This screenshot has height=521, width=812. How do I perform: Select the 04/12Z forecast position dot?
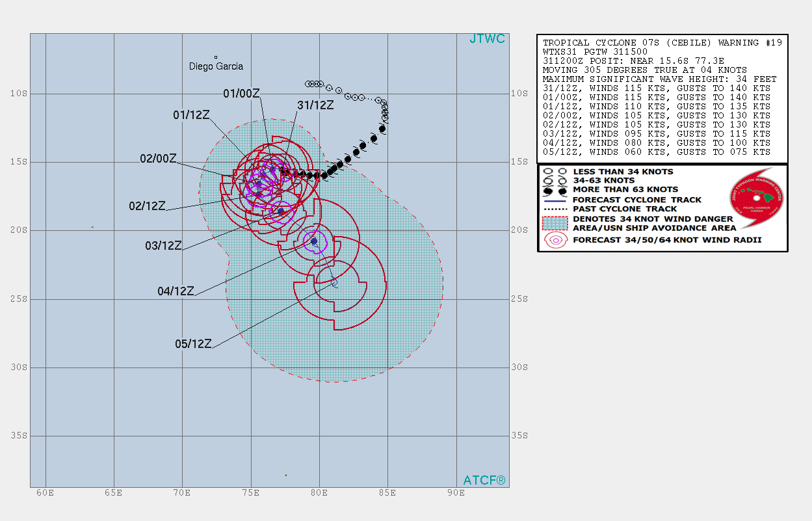point(314,241)
